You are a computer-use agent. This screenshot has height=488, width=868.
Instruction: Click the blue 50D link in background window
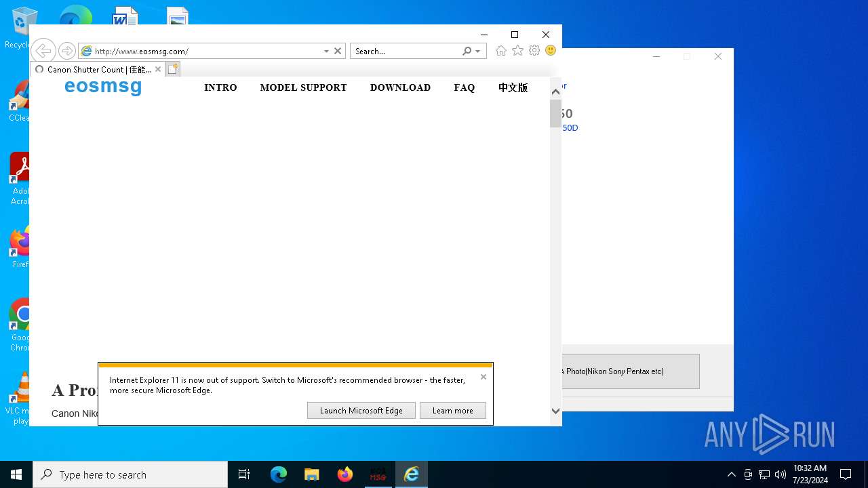coord(570,128)
